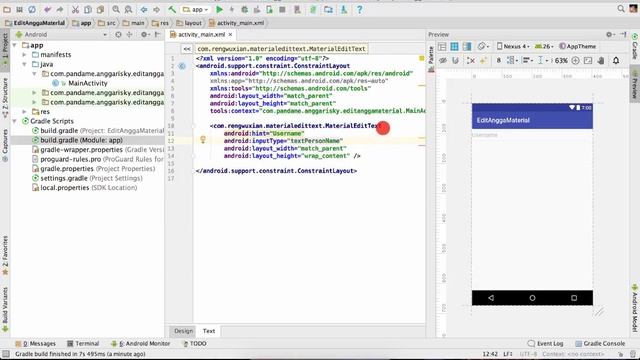This screenshot has height=360, width=640.
Task: Click the Replace toolbar icon
Action: click(x=128, y=9)
